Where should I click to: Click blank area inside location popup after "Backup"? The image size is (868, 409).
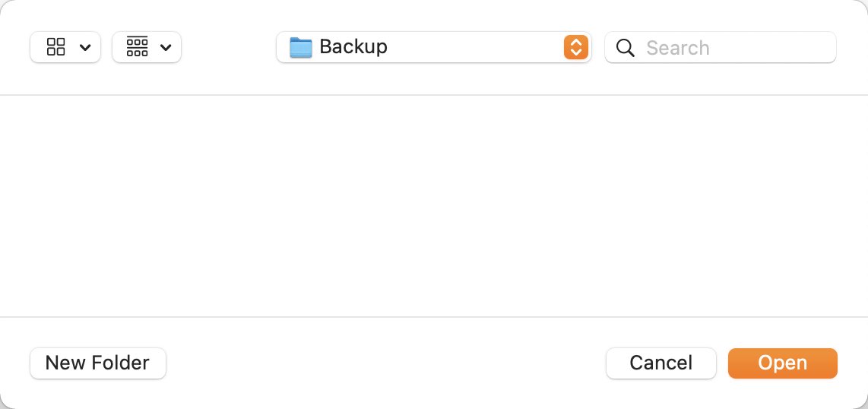[x=475, y=47]
